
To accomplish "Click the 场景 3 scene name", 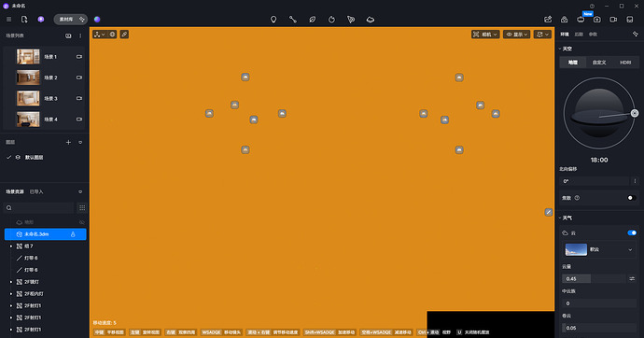I will coord(50,99).
